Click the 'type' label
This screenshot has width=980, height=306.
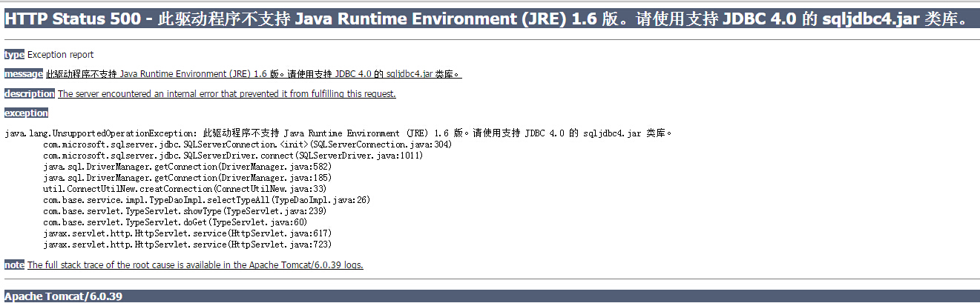coord(14,55)
